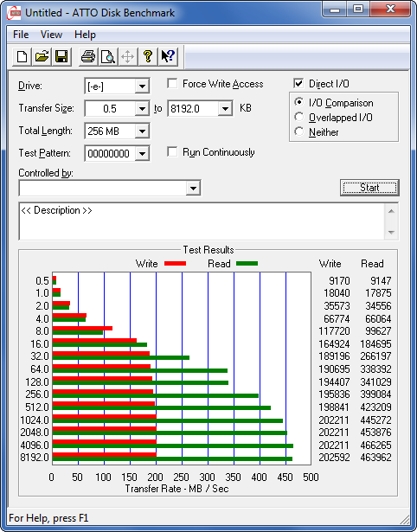This screenshot has height=532, width=417.
Task: Click green Read legend swatch
Action: (247, 263)
